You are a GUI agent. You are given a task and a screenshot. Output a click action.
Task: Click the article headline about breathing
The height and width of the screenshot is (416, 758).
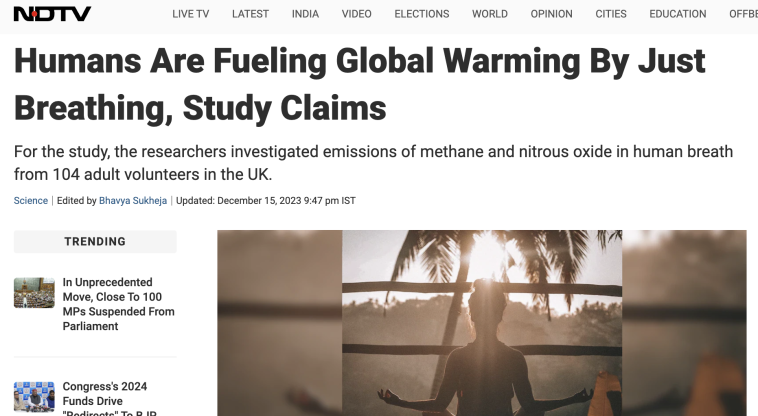click(x=359, y=84)
